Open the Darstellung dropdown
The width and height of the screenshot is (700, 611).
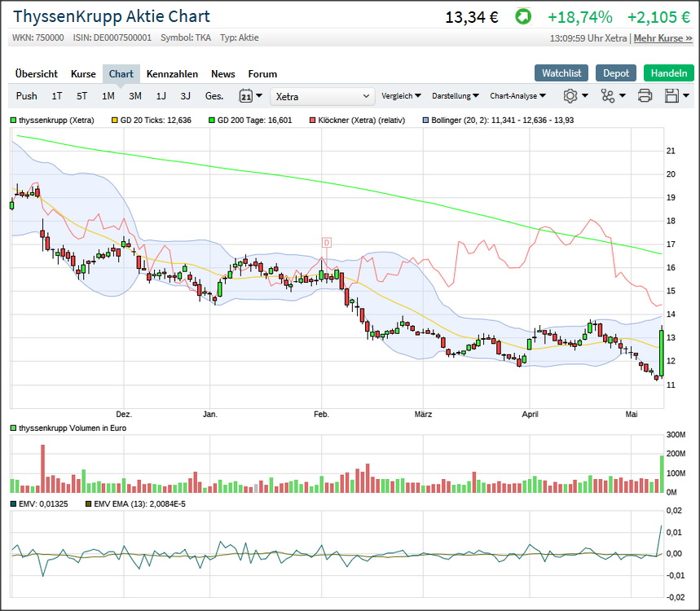pyautogui.click(x=455, y=96)
